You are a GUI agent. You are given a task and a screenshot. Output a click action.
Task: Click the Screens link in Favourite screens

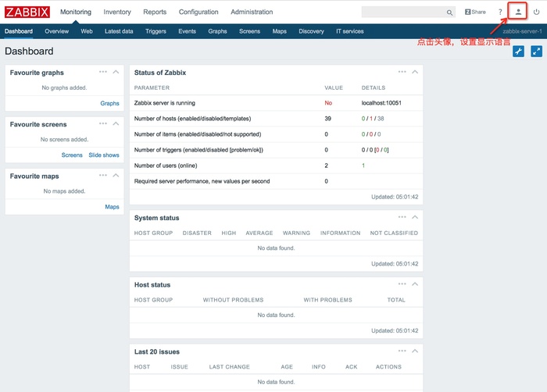tap(72, 155)
